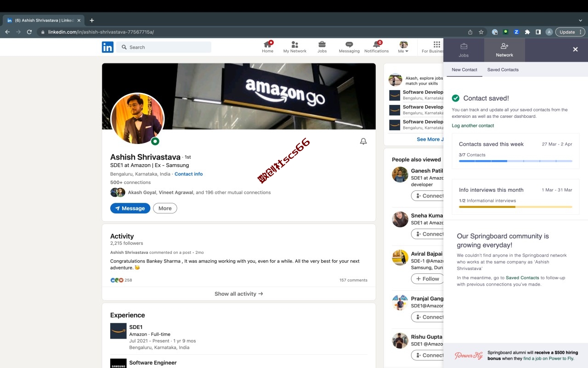The image size is (588, 368).
Task: Switch to extension Network tab
Action: (504, 50)
